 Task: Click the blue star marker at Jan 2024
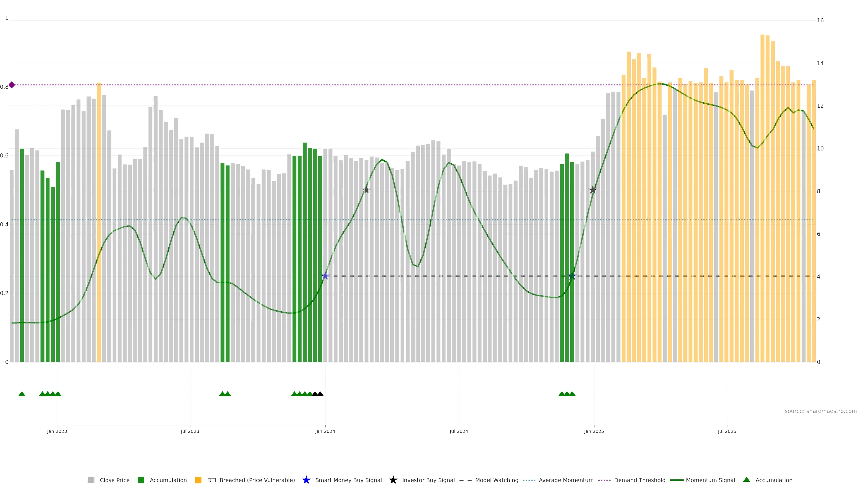(325, 276)
